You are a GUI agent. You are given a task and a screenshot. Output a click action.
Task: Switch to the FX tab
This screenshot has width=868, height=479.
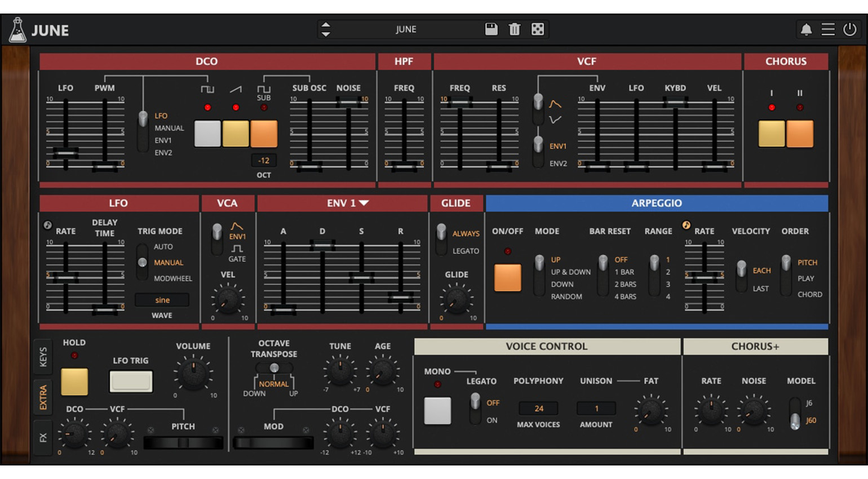coord(43,437)
